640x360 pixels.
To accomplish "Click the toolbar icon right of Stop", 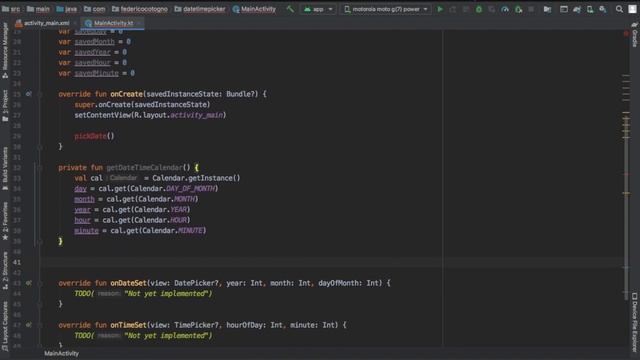I will (547, 9).
